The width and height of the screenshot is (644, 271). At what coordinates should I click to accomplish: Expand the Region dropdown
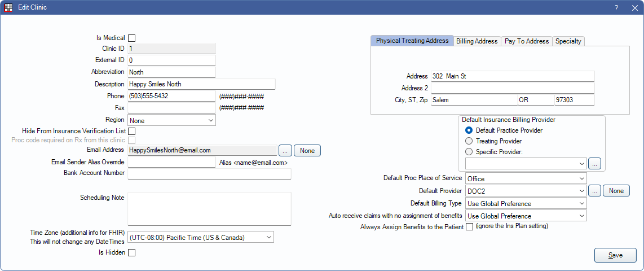[171, 120]
